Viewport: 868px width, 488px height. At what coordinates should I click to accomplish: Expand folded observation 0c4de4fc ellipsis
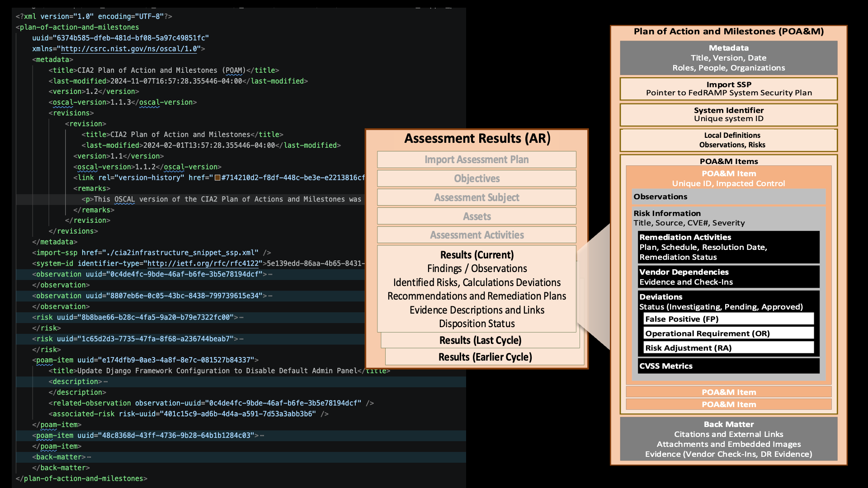270,274
